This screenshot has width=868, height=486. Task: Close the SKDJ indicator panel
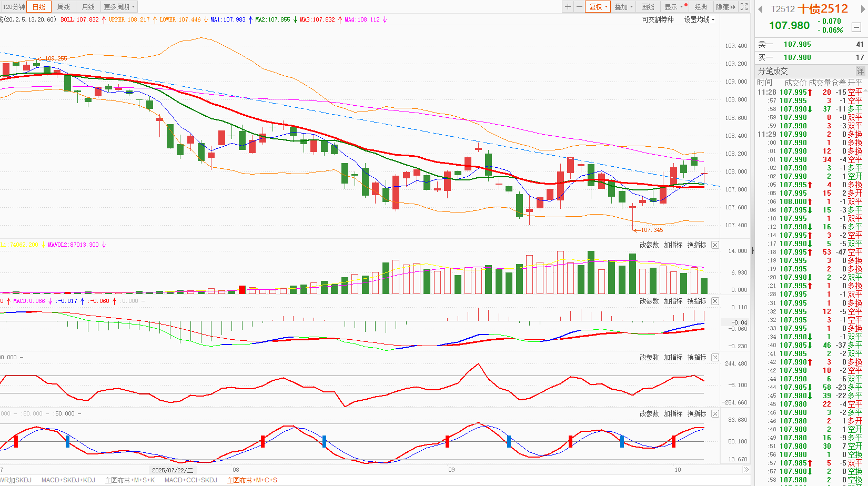click(x=715, y=413)
